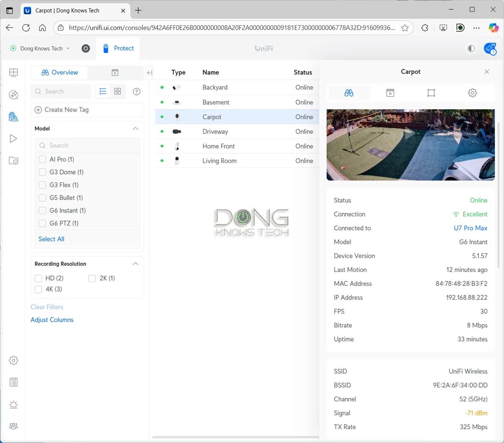Click Select All models link
504x443 pixels.
51,239
